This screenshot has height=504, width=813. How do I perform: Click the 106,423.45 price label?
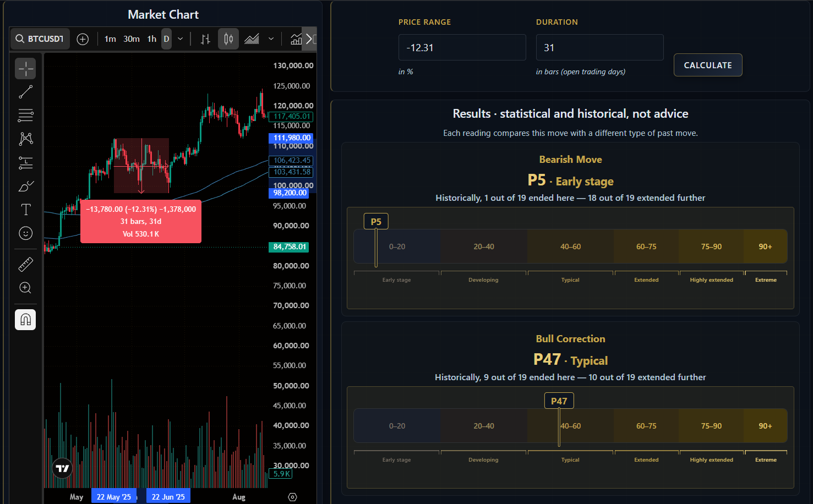291,161
